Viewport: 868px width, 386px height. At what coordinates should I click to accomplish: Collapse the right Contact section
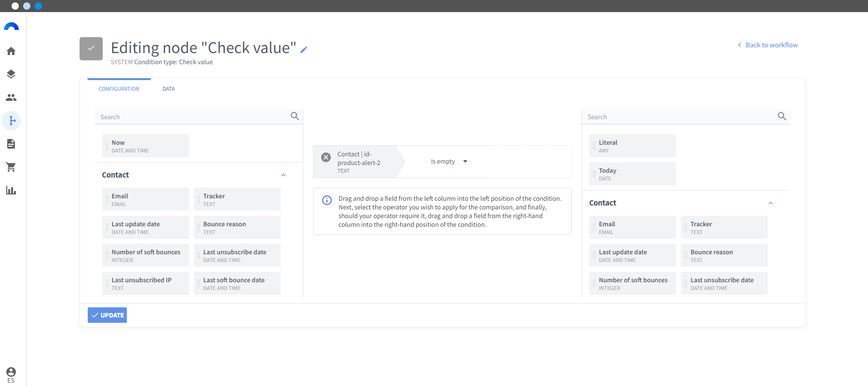771,203
